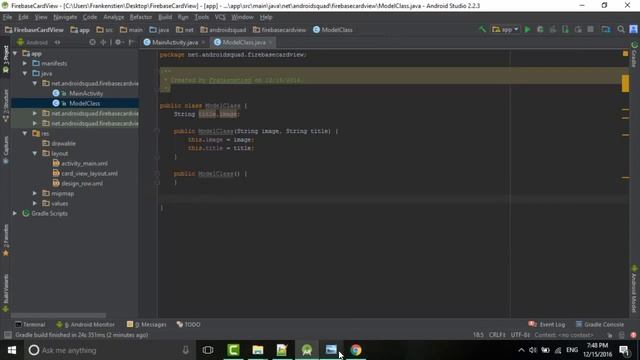
Task: Click the Collapse All icon in the Project panel
Action: 103,42
